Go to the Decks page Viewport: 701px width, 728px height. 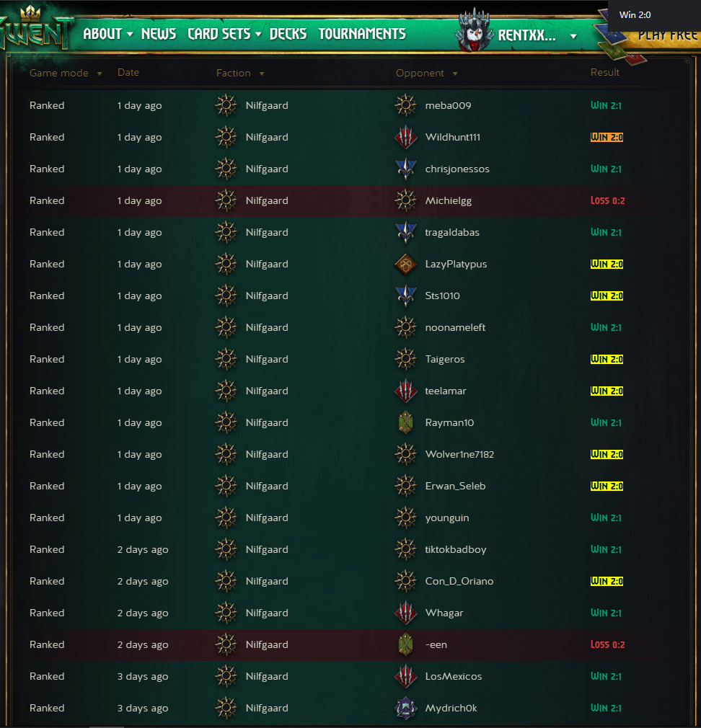coord(288,34)
